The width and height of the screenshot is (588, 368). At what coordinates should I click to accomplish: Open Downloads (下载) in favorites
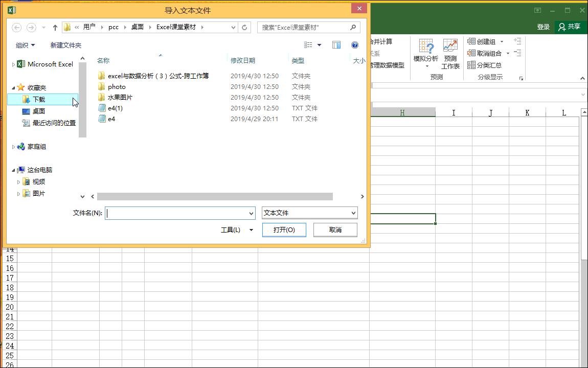[39, 99]
